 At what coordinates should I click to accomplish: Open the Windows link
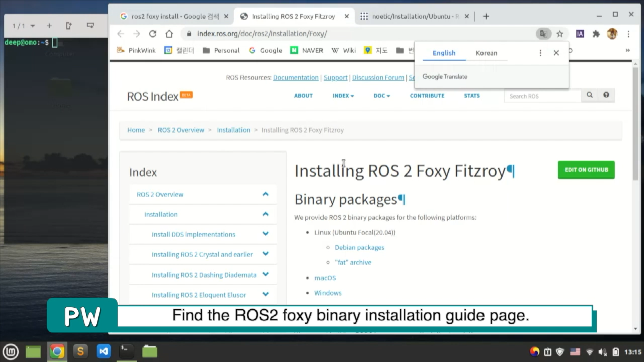point(328,293)
